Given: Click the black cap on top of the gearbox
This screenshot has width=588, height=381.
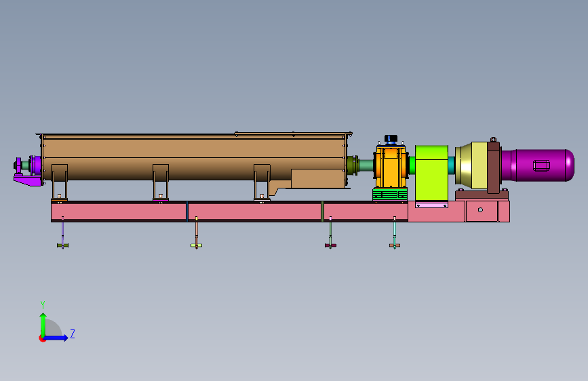Looking at the screenshot, I should (391, 138).
